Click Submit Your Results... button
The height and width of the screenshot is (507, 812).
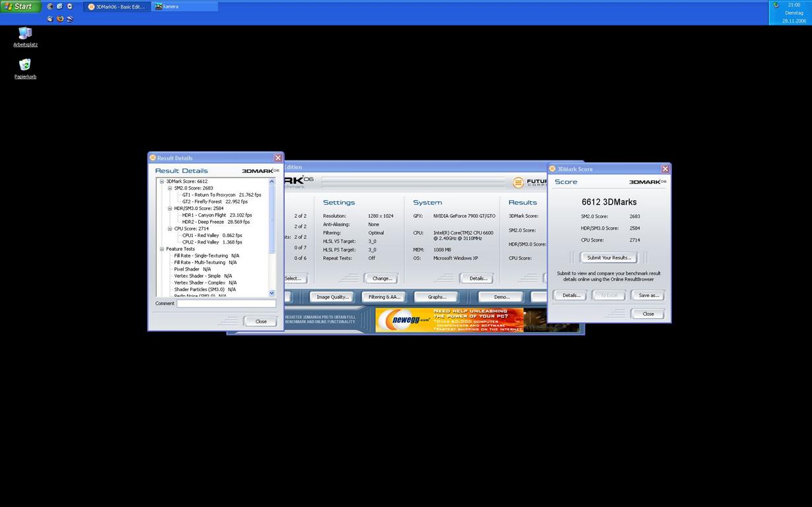click(x=609, y=257)
